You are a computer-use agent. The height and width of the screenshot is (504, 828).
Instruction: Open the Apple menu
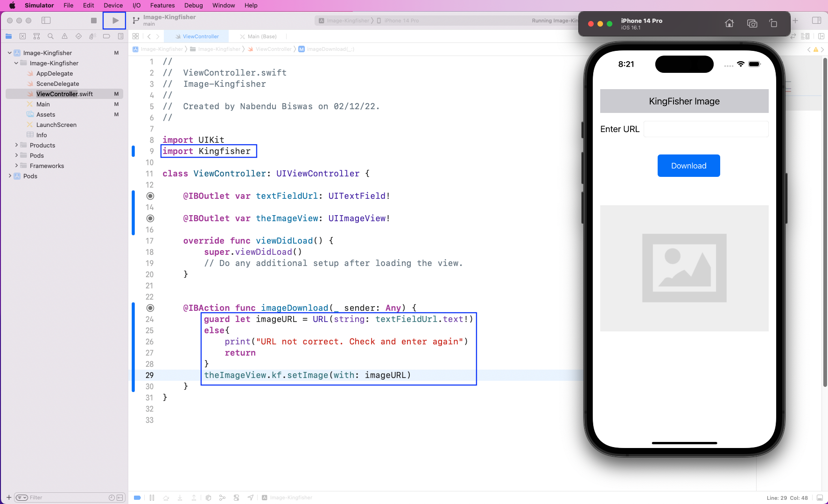pyautogui.click(x=12, y=6)
